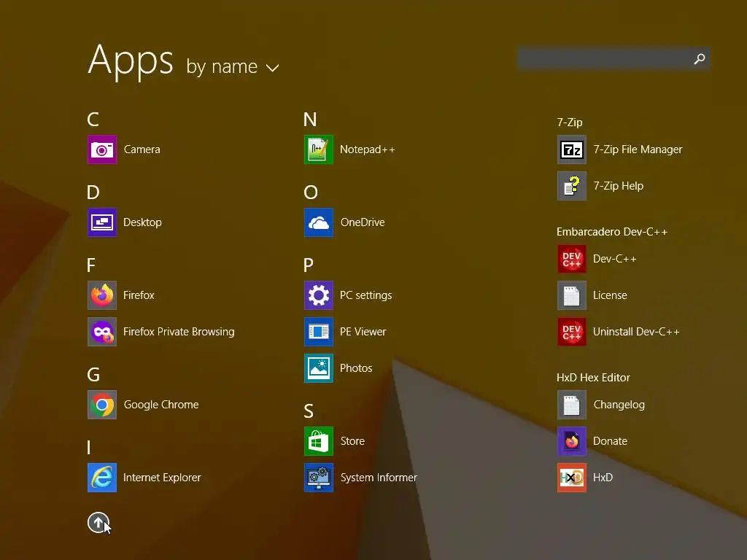747x560 pixels.
Task: Open the Donate icon
Action: tap(572, 441)
